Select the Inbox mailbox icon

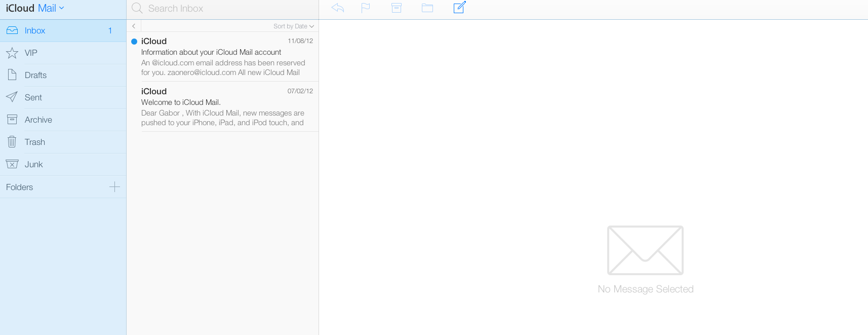(x=12, y=30)
